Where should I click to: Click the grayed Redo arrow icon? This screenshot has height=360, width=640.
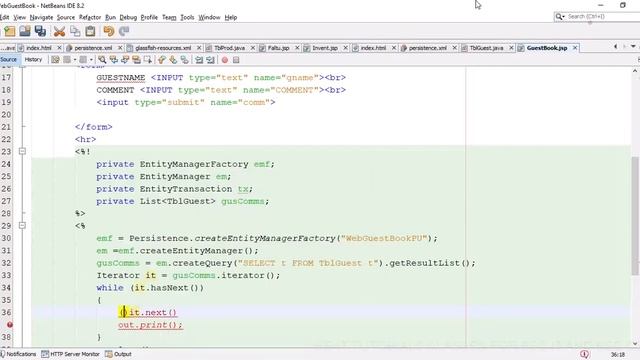[x=124, y=31]
